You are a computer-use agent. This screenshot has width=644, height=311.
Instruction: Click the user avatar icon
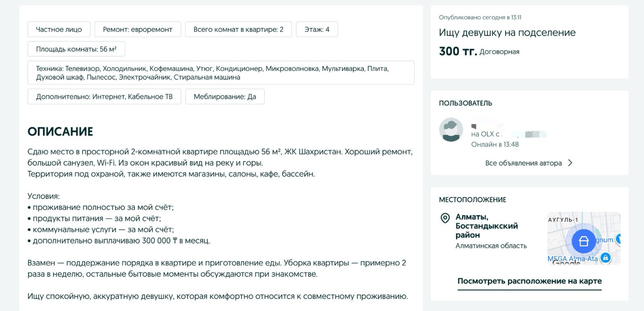pyautogui.click(x=451, y=130)
